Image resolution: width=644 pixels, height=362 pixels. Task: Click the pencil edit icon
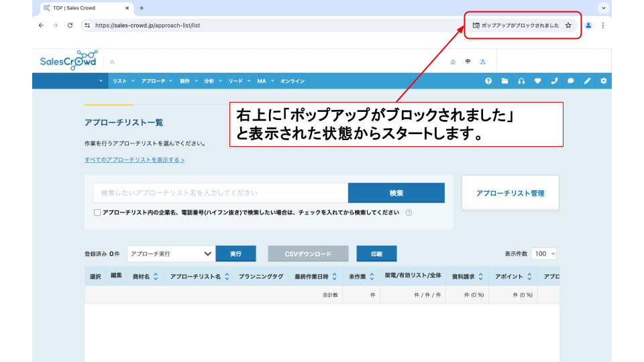[x=587, y=81]
